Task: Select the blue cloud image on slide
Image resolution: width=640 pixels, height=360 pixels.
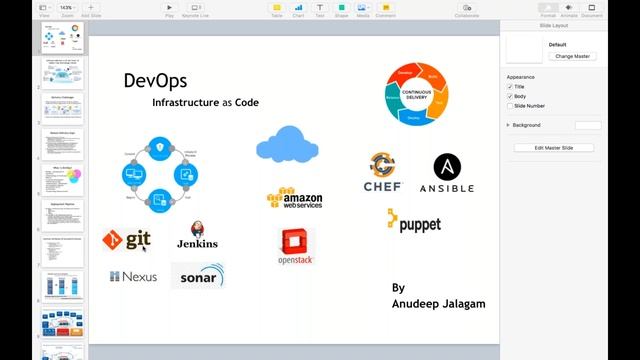Action: (287, 144)
